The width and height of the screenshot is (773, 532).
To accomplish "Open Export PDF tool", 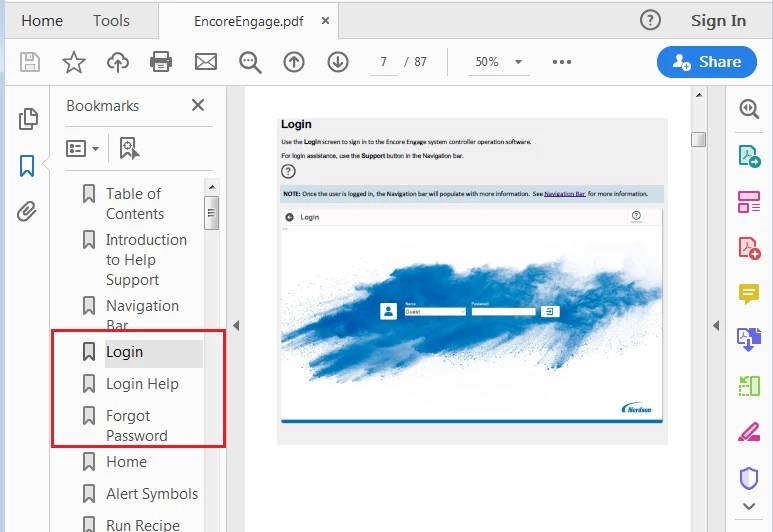I will coord(749,156).
